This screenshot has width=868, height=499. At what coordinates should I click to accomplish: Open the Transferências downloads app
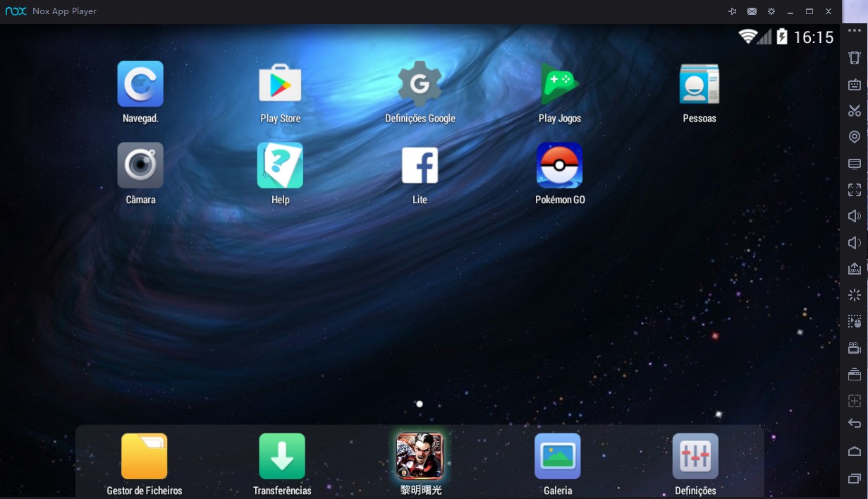[282, 456]
